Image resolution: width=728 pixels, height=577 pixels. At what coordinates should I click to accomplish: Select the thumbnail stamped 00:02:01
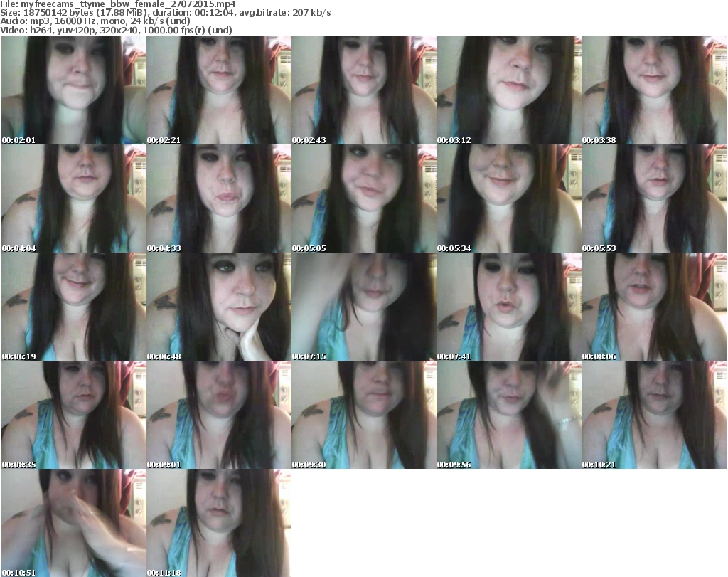click(74, 90)
